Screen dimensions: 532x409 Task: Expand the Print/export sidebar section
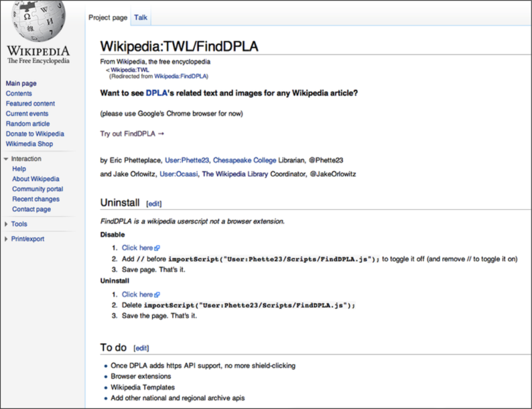click(x=6, y=239)
